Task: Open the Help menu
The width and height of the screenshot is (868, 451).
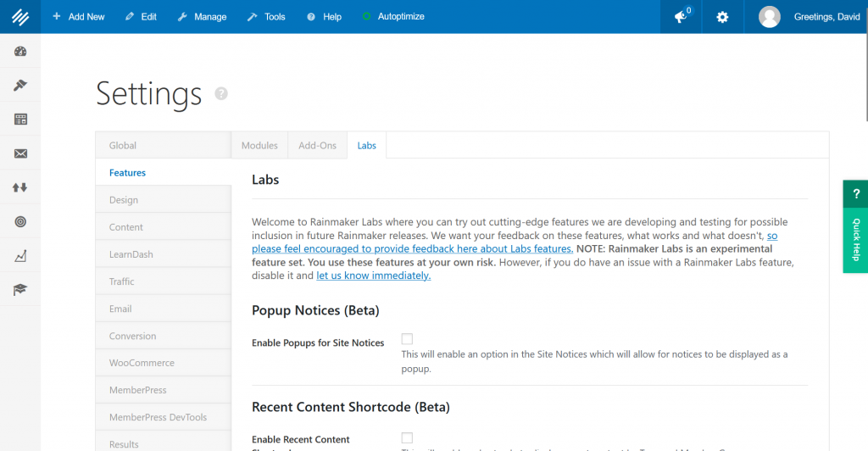Action: pyautogui.click(x=325, y=17)
